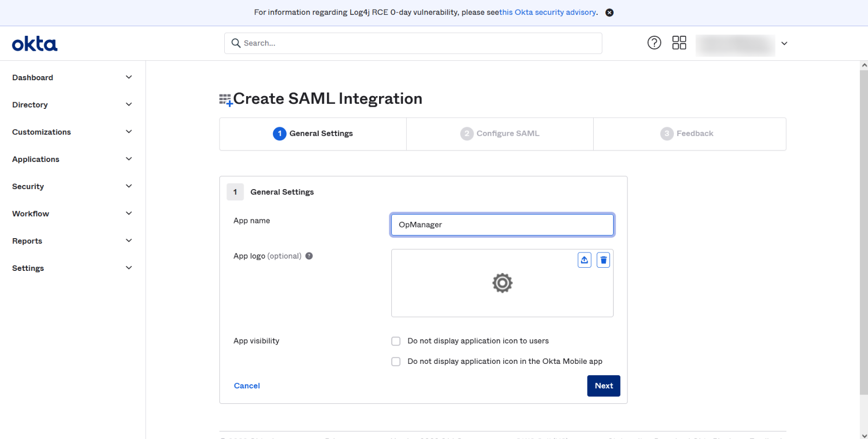The width and height of the screenshot is (868, 439).
Task: Click the App logo help tooltip icon
Action: click(309, 256)
